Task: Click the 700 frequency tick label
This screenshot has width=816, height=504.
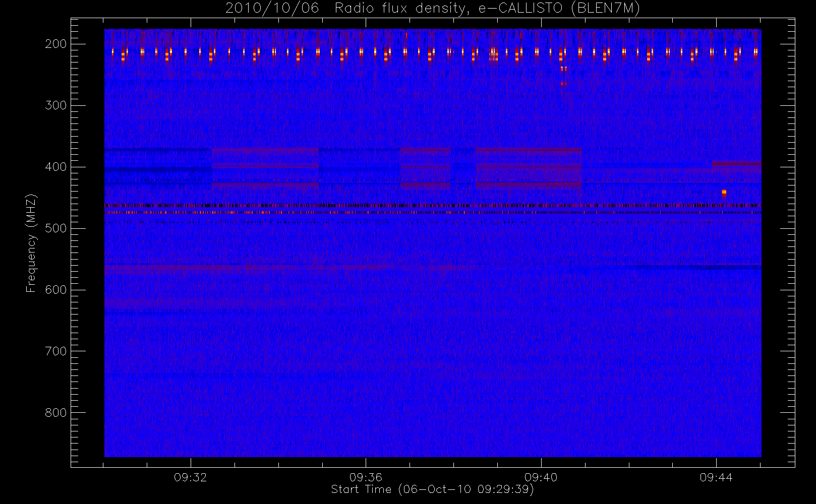Action: [56, 351]
